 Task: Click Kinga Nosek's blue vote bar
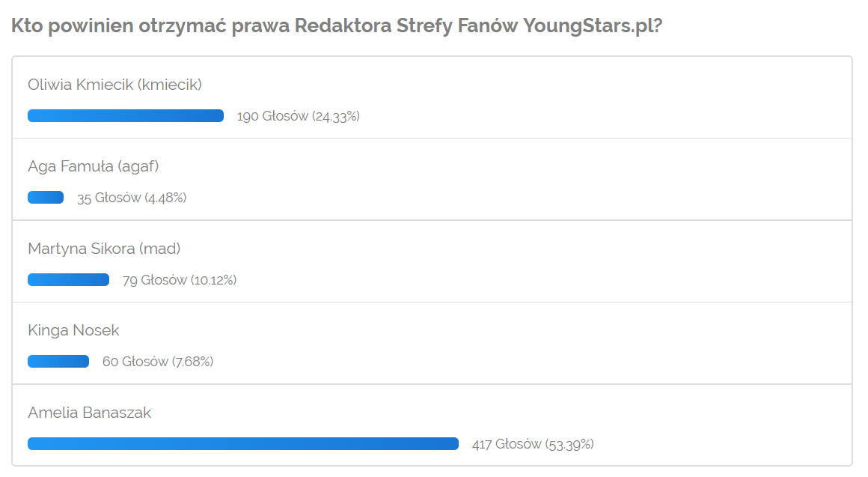58,361
